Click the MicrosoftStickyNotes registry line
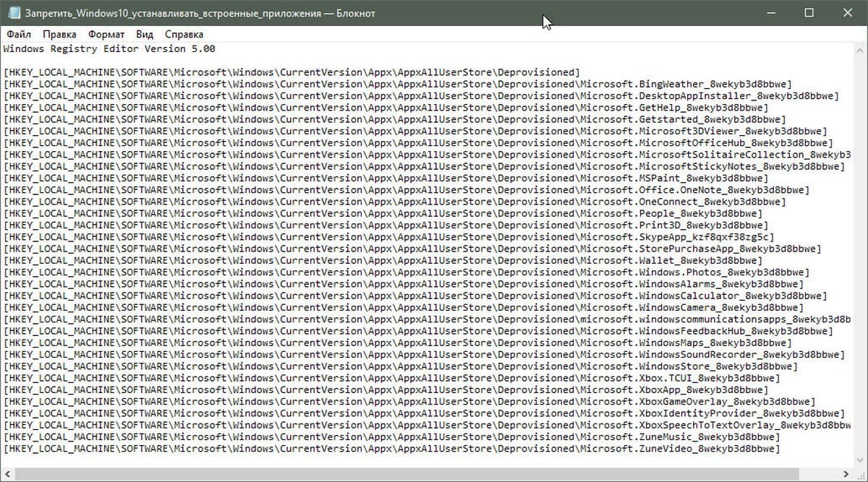The height and width of the screenshot is (482, 868). [x=424, y=166]
